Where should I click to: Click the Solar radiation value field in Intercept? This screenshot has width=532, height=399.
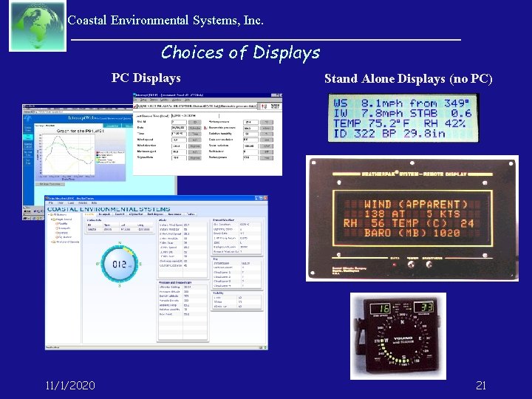(x=250, y=146)
